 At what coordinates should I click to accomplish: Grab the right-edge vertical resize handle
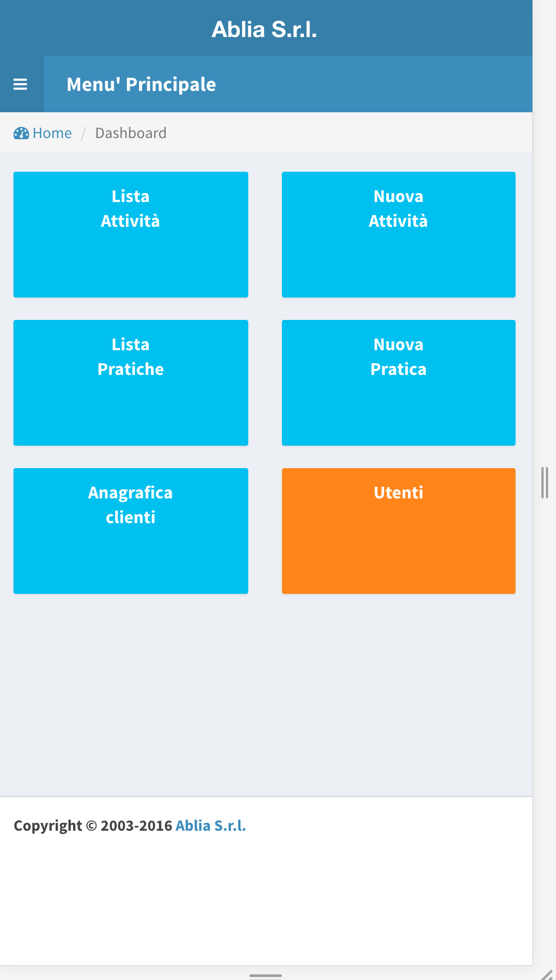tap(544, 483)
